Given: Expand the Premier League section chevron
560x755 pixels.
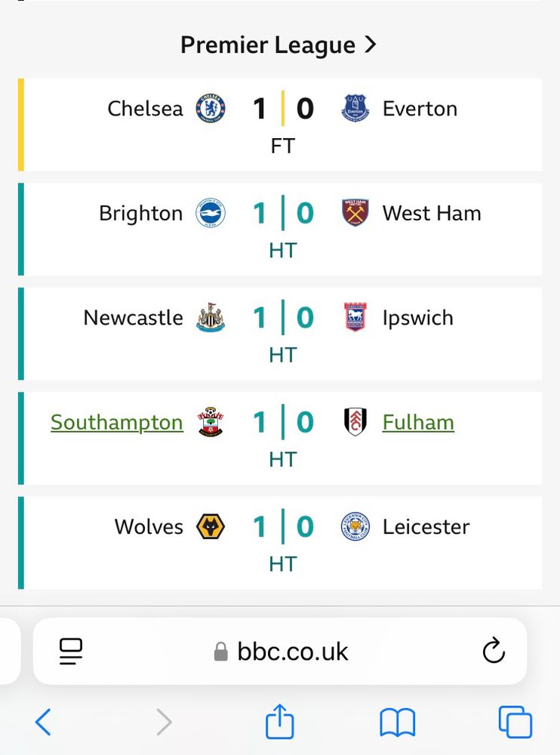Looking at the screenshot, I should [371, 45].
